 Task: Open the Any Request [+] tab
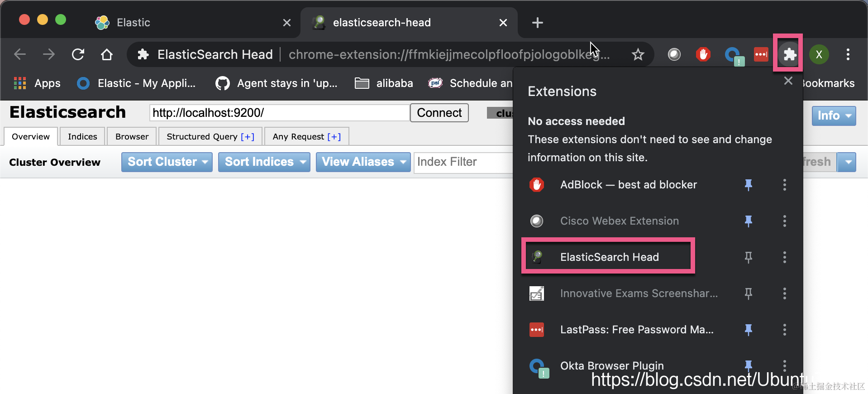tap(306, 136)
